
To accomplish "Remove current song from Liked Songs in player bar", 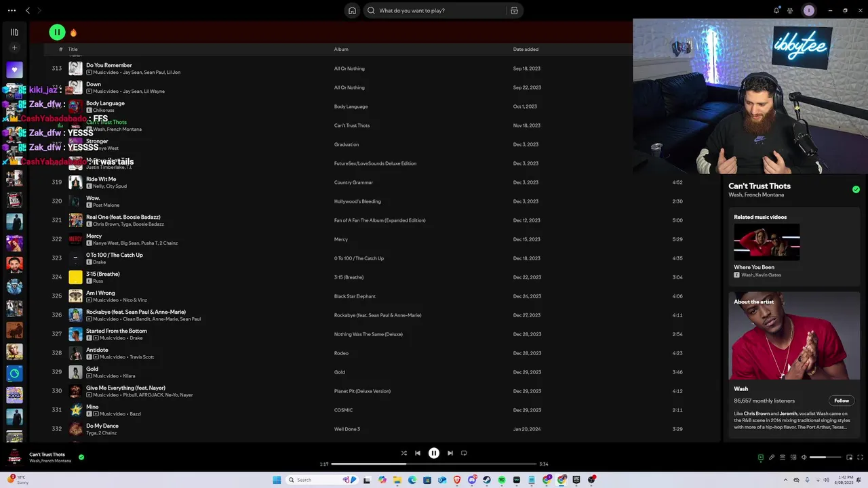I will [x=81, y=457].
